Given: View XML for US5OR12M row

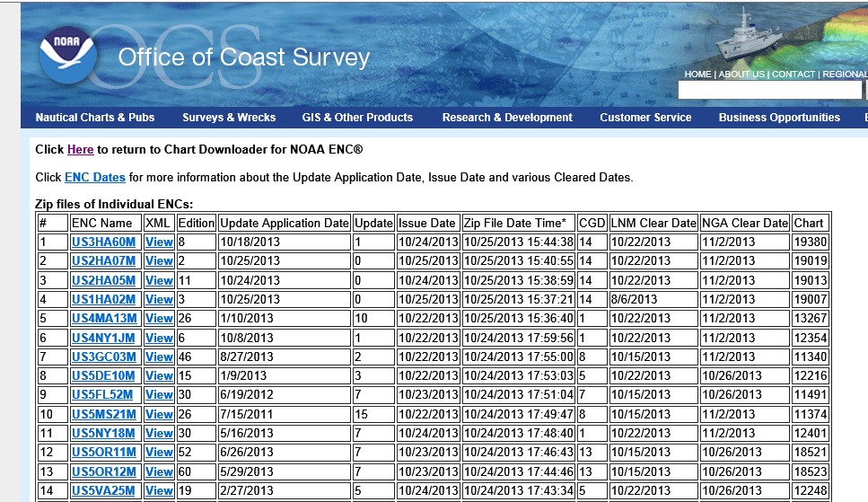Looking at the screenshot, I should 159,471.
